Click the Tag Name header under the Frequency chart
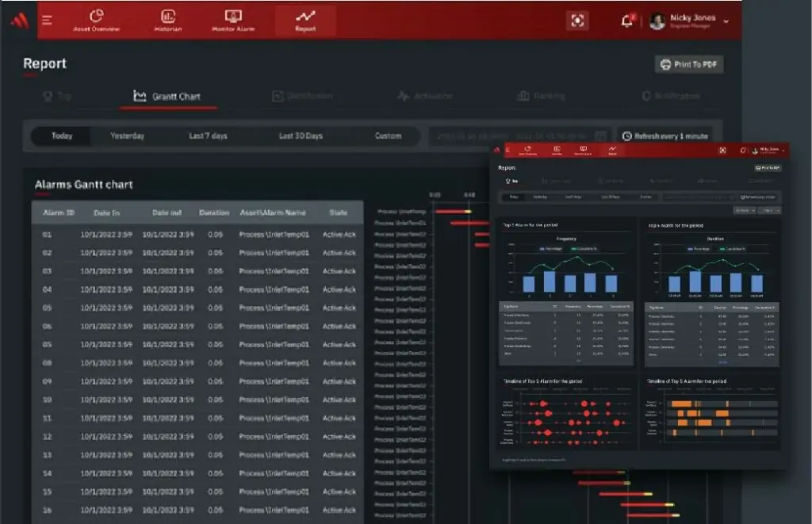 511,307
